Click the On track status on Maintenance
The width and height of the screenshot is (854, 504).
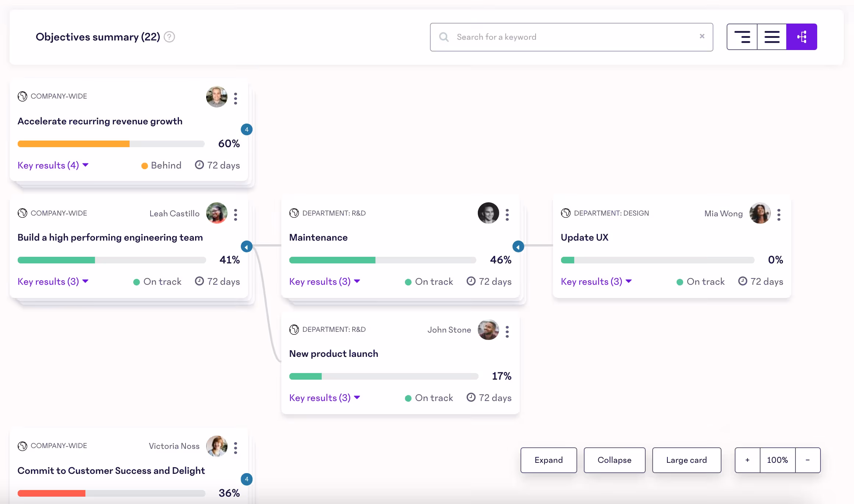click(429, 281)
